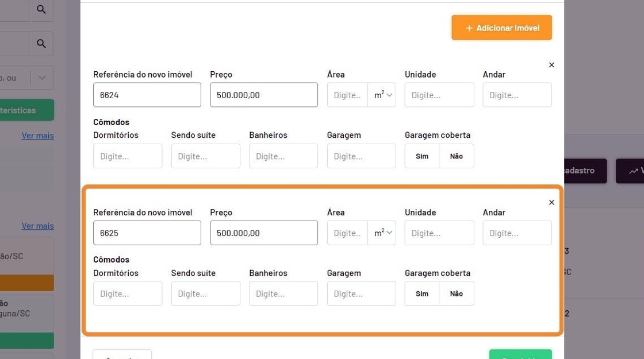Click the Adicionar Imóvel button
The image size is (644, 359).
(501, 28)
